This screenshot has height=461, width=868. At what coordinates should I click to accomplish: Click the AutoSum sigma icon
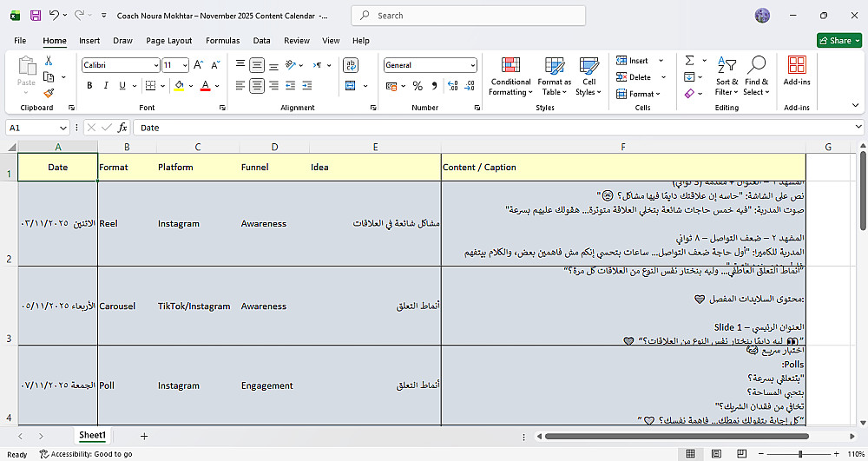point(690,60)
